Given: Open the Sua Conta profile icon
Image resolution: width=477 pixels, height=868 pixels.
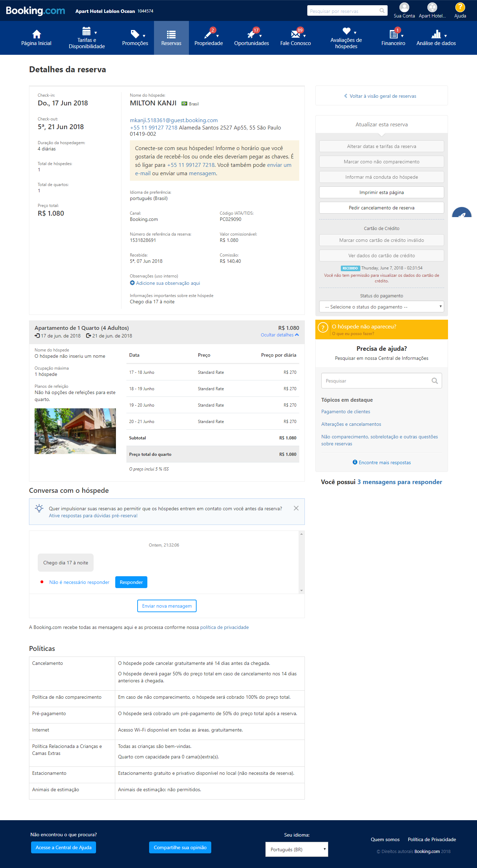Looking at the screenshot, I should 404,7.
